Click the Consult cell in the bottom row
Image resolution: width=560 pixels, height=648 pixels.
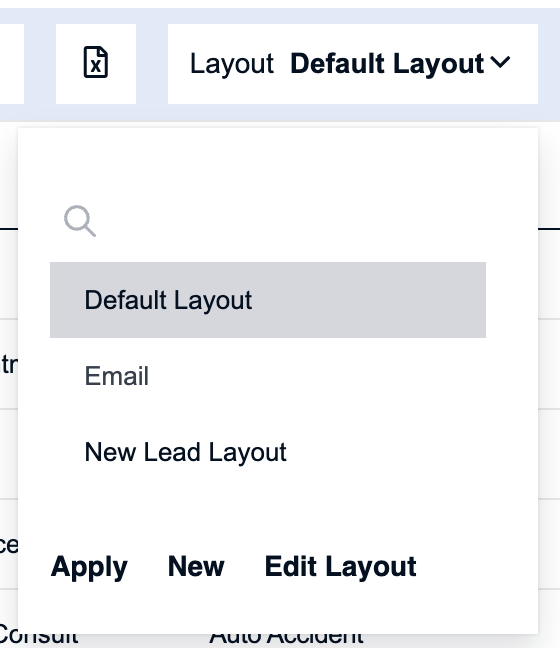tap(38, 638)
